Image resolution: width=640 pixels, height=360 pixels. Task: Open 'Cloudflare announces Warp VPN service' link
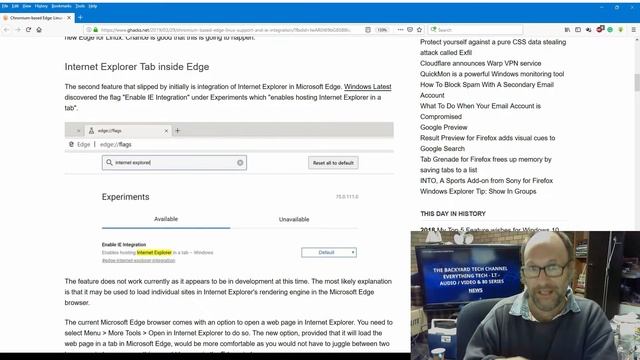[x=480, y=63]
